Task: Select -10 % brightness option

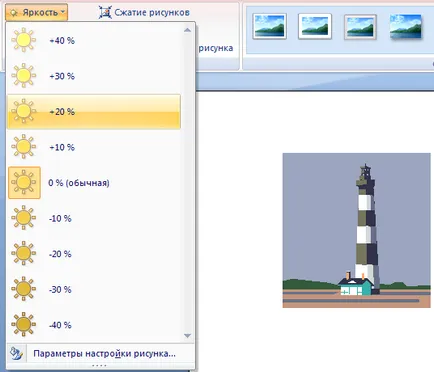Action: (x=94, y=218)
